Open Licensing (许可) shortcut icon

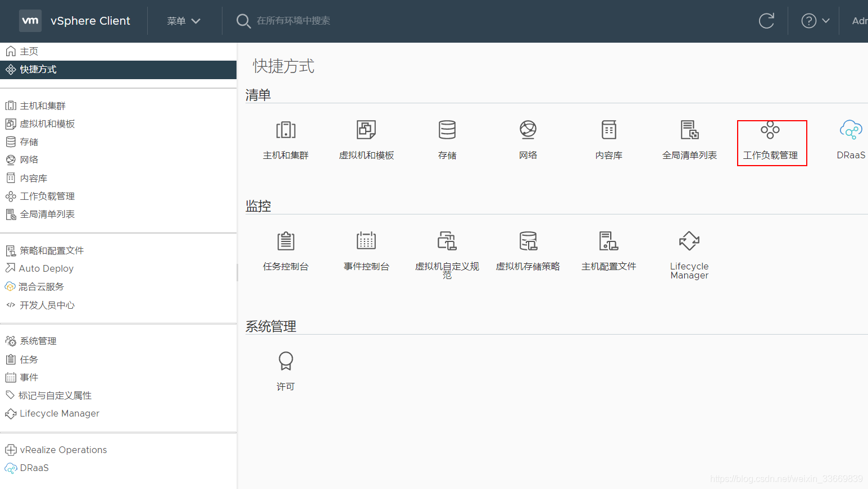click(286, 361)
